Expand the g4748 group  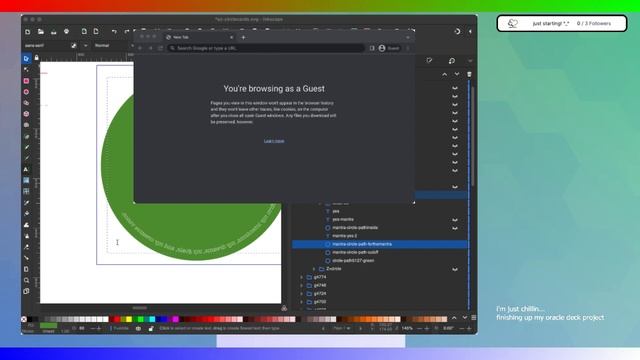[x=302, y=285]
